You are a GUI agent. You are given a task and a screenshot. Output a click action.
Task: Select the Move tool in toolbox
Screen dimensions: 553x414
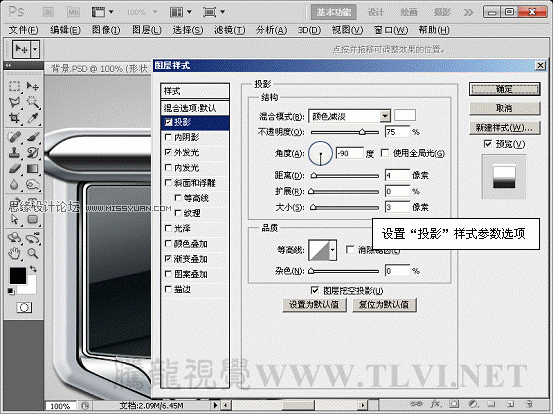click(32, 86)
